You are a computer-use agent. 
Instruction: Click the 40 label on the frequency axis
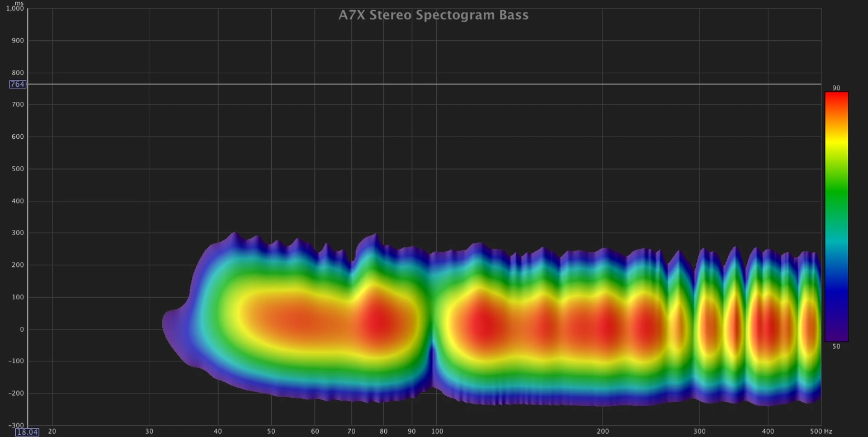coord(218,431)
